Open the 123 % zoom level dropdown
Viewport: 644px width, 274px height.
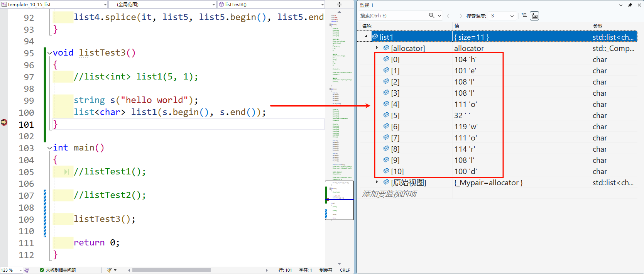pos(21,270)
